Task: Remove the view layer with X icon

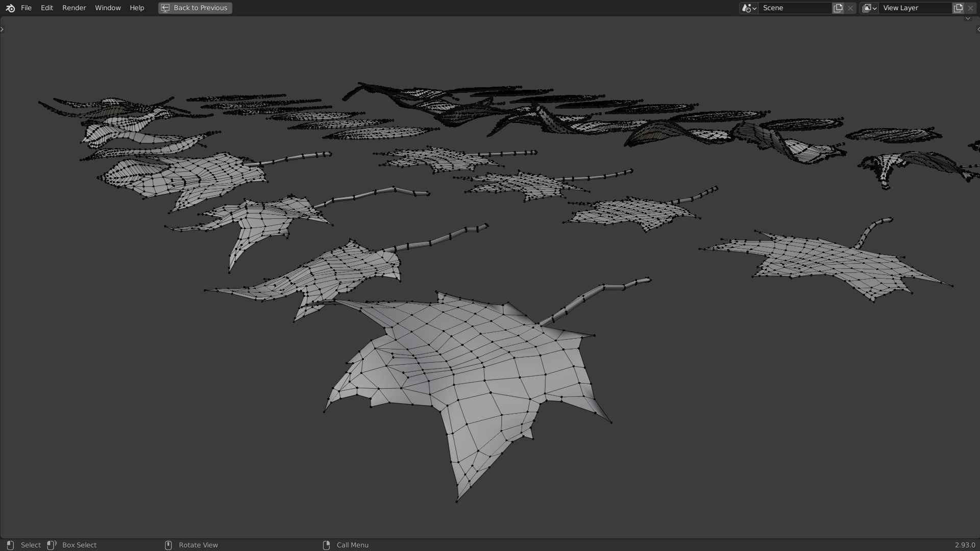Action: [x=971, y=8]
